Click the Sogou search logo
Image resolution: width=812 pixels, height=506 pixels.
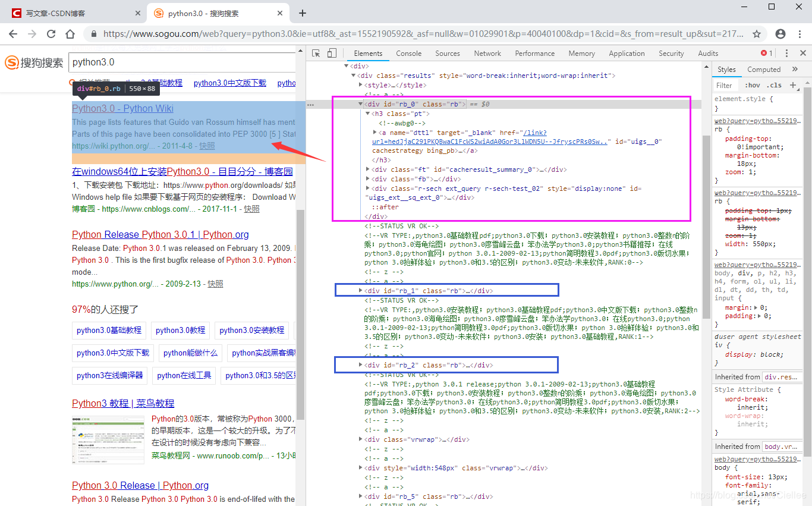tap(34, 62)
